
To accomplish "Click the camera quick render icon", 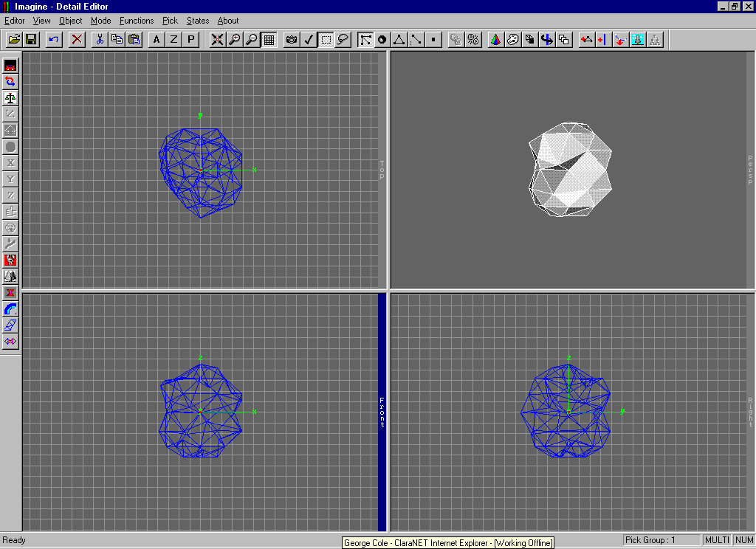I will (x=292, y=40).
